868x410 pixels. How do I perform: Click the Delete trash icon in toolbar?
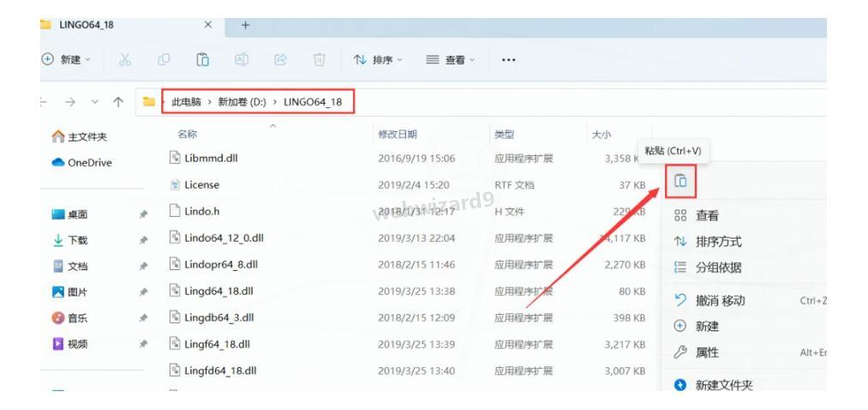(x=320, y=60)
